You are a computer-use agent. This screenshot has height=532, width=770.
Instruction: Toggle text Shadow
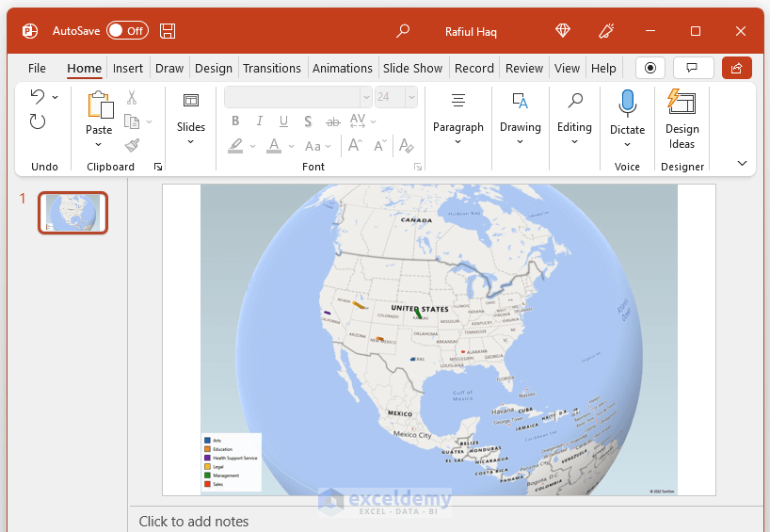click(x=308, y=121)
